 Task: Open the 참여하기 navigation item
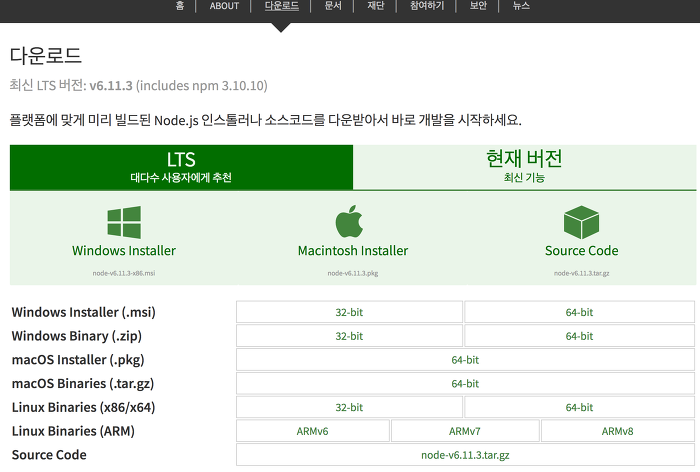click(427, 6)
